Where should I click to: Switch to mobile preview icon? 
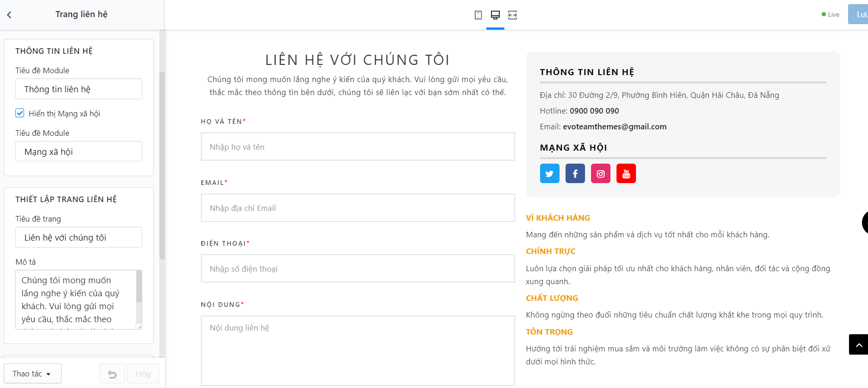pos(478,15)
